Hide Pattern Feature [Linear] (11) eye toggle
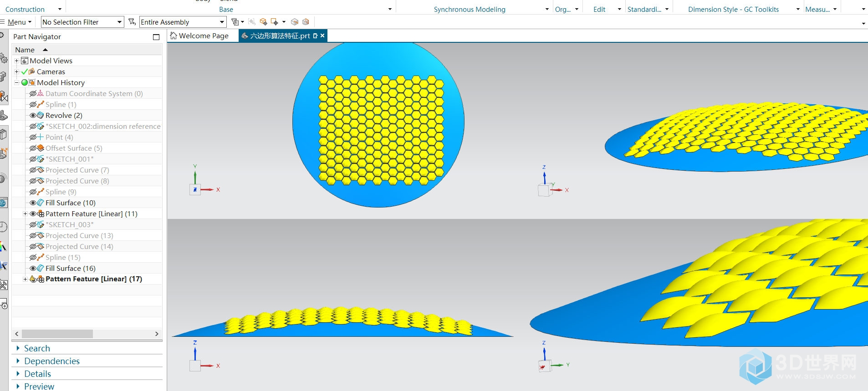868x391 pixels. pyautogui.click(x=33, y=213)
